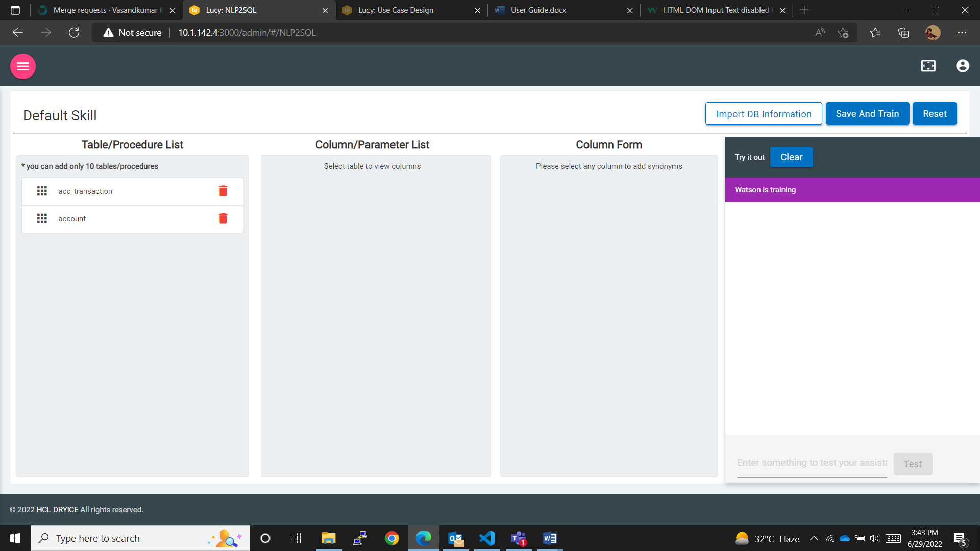Focus the test assistant input field
Screen dimensions: 980x551
click(812, 463)
